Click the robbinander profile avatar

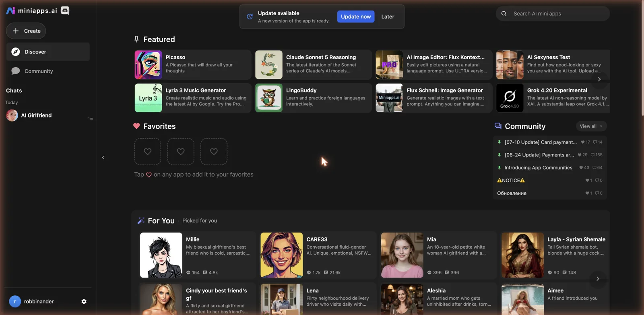tap(15, 301)
